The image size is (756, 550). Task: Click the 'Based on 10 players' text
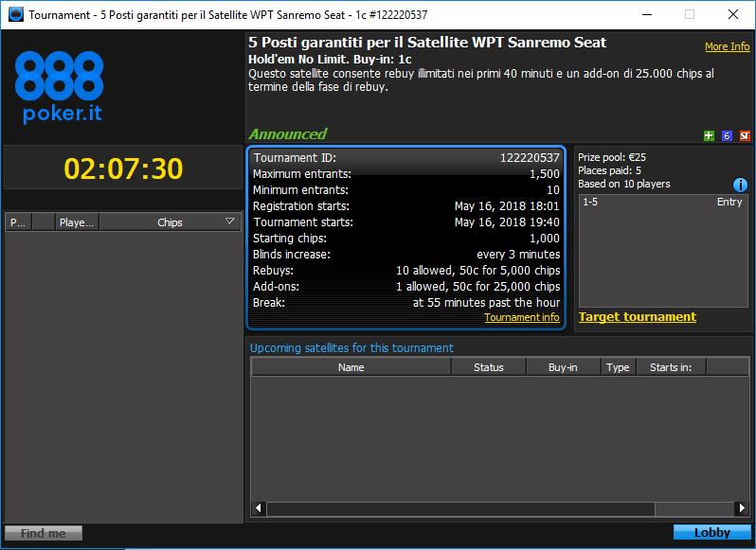tap(624, 184)
